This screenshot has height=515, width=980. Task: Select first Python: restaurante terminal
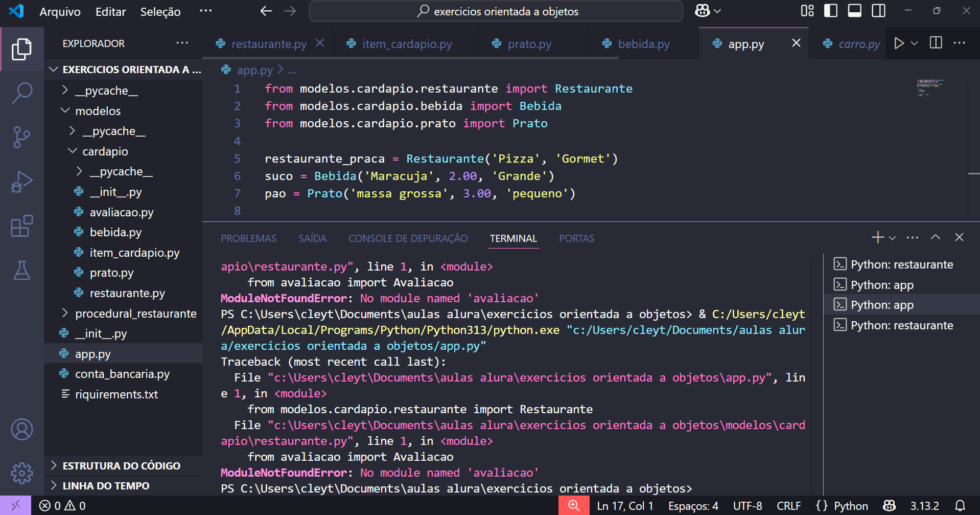pyautogui.click(x=902, y=264)
